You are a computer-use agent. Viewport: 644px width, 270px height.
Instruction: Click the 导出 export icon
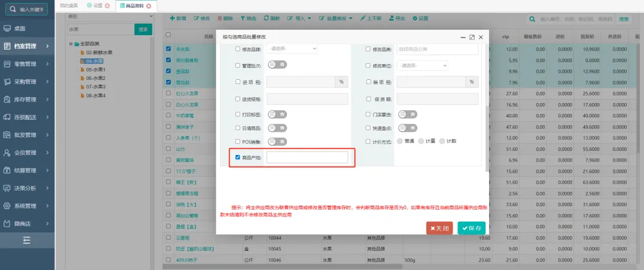[x=391, y=18]
